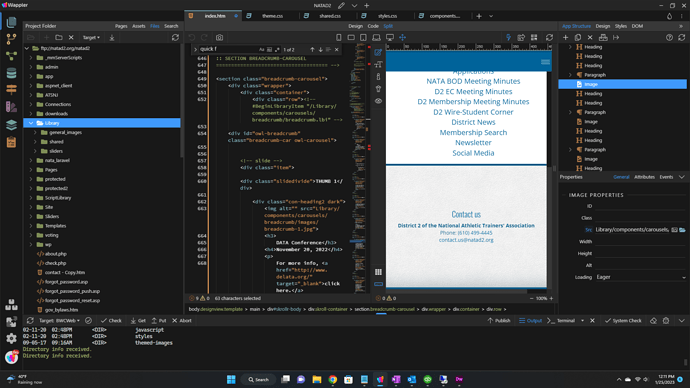This screenshot has height=388, width=690.
Task: Click new folder icon in Project Folder toolbar
Action: click(x=59, y=37)
